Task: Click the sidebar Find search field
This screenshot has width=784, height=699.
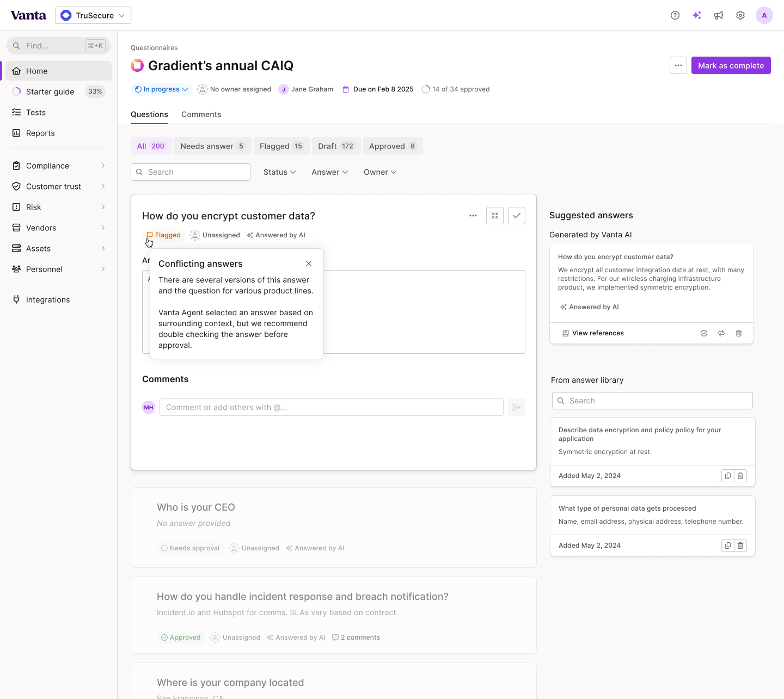Action: (x=59, y=46)
